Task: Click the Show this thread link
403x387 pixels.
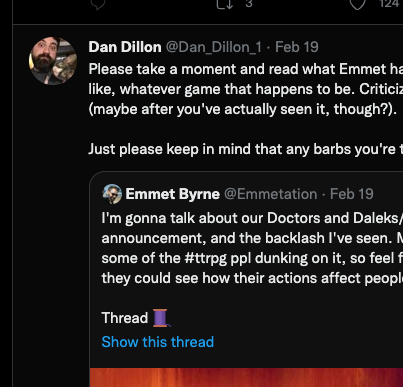Action: (158, 342)
